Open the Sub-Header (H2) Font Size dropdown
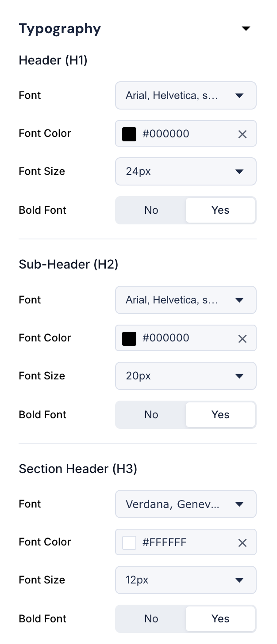Viewport: 277px width, 644px height. coord(186,376)
